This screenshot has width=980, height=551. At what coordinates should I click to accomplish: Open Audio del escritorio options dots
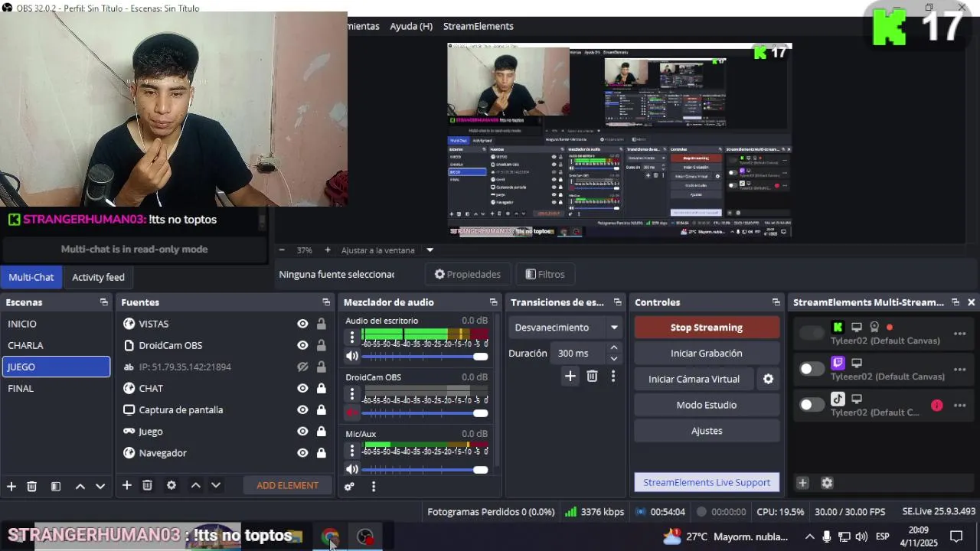pos(352,337)
